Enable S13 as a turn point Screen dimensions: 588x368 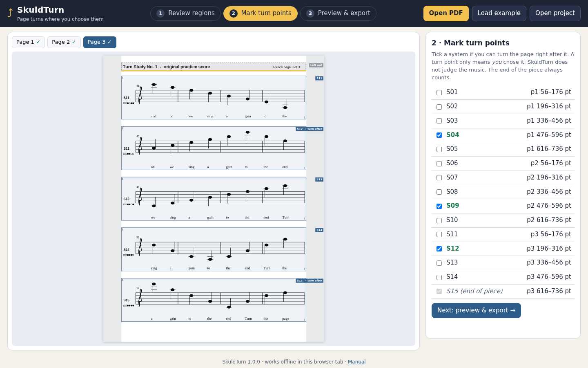439,263
